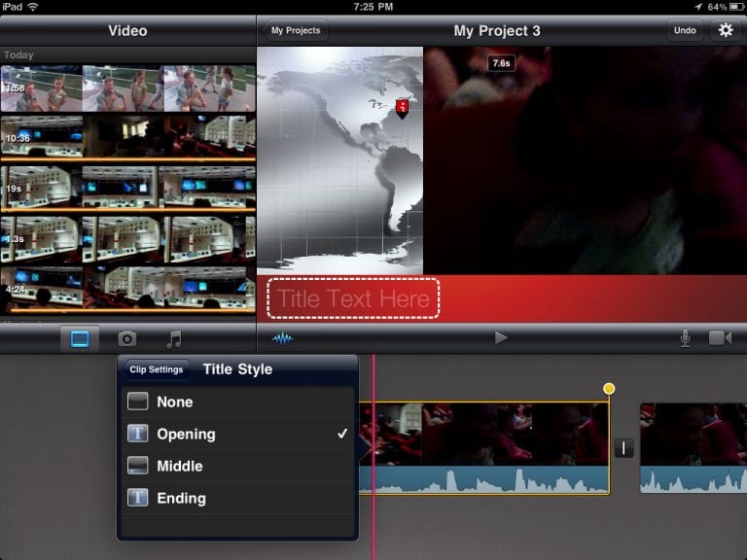The width and height of the screenshot is (747, 560).
Task: Go back to Clip Settings
Action: click(x=157, y=369)
